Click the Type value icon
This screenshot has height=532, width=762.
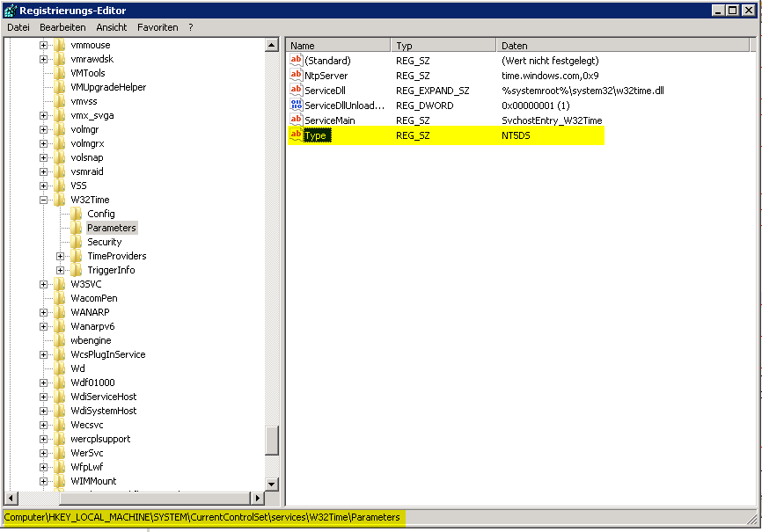[x=296, y=135]
